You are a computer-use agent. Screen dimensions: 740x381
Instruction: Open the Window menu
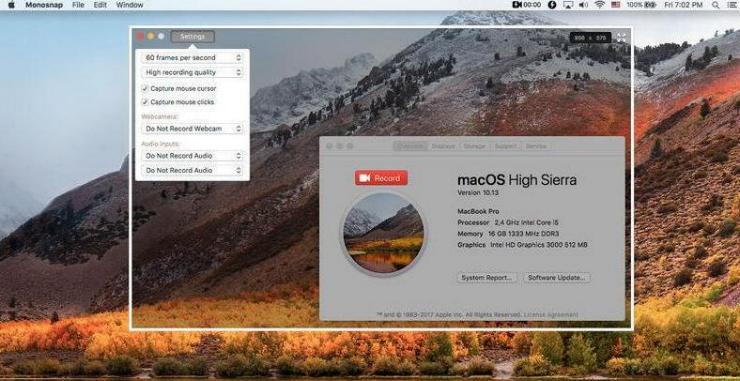click(129, 5)
